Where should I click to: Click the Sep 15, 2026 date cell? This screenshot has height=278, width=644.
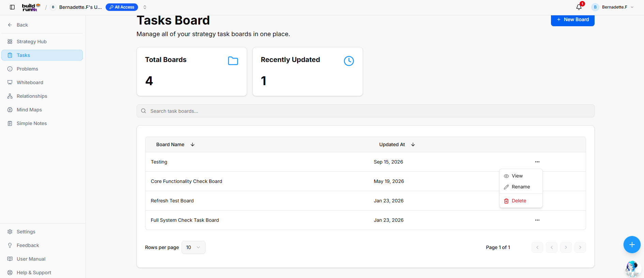tap(388, 162)
